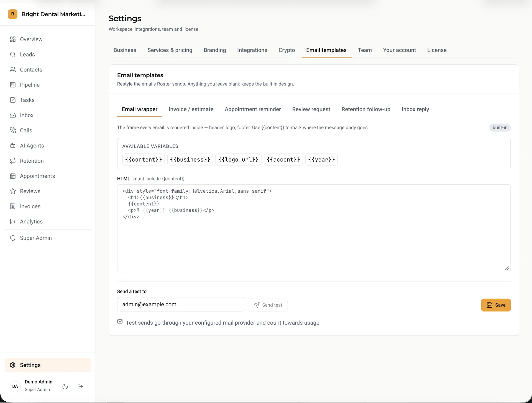
Task: Go to Contacts people icon
Action: (13, 70)
